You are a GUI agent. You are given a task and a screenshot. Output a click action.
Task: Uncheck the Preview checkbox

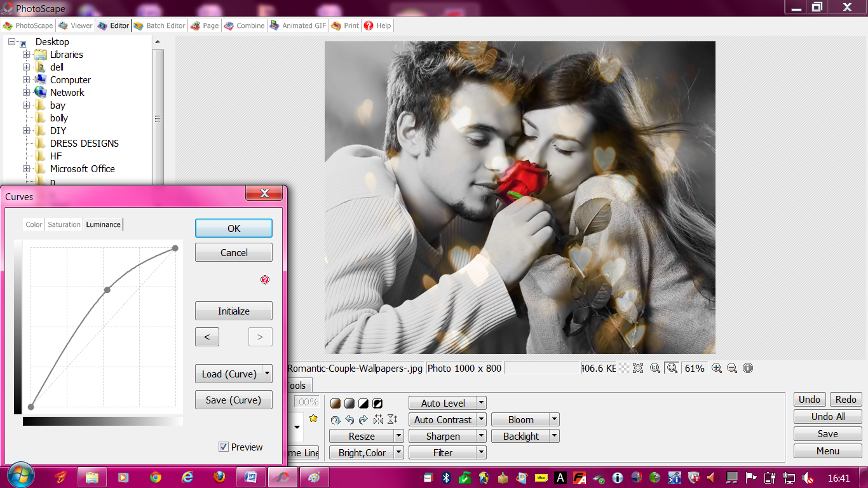coord(224,447)
